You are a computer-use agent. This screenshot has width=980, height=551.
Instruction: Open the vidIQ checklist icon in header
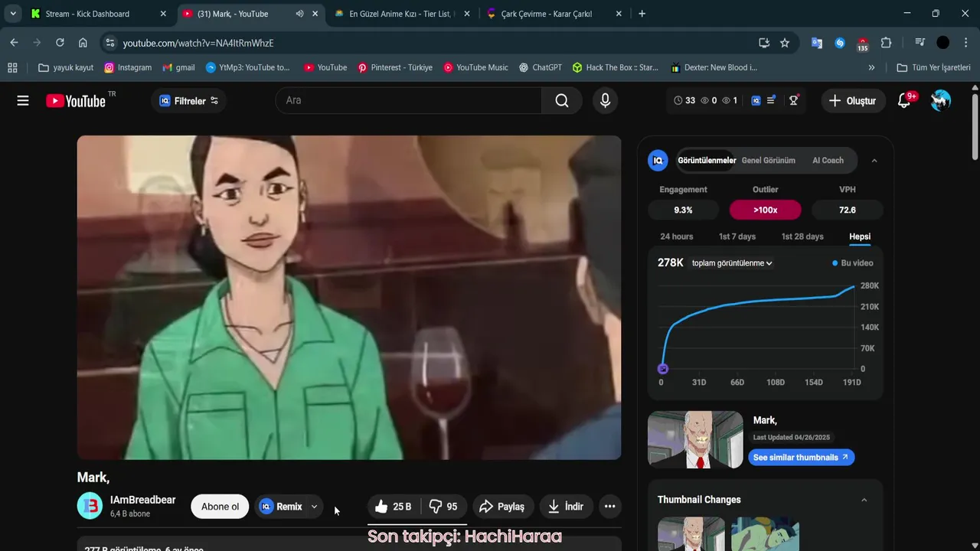click(772, 100)
